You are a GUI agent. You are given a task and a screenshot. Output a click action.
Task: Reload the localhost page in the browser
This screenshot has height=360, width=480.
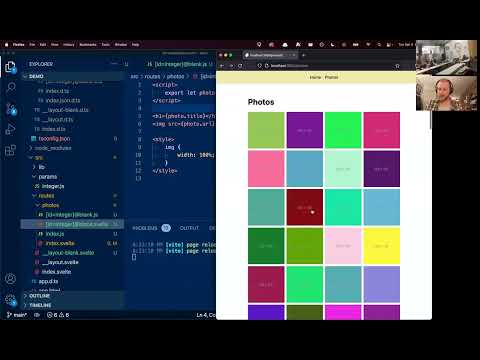pyautogui.click(x=240, y=66)
